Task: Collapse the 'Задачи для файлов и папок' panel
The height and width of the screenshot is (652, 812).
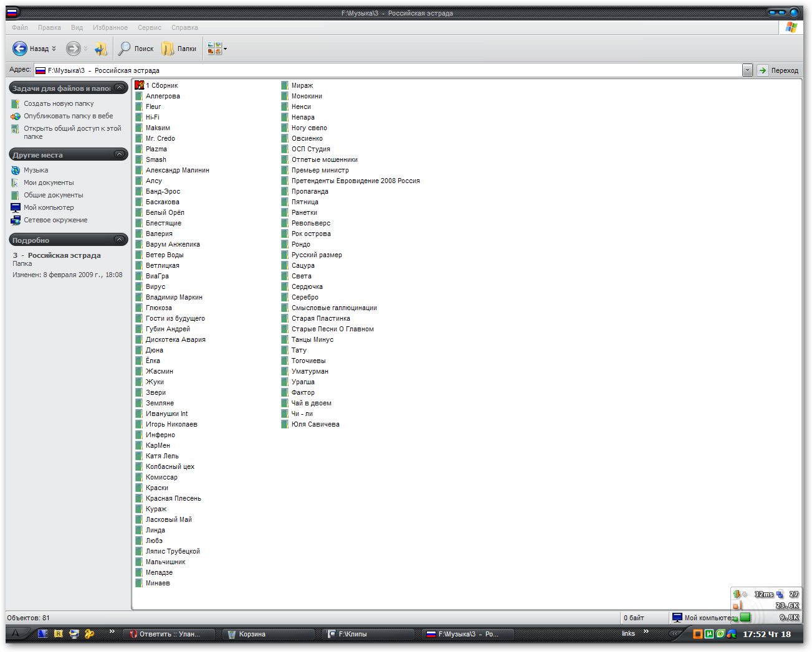Action: 119,88
